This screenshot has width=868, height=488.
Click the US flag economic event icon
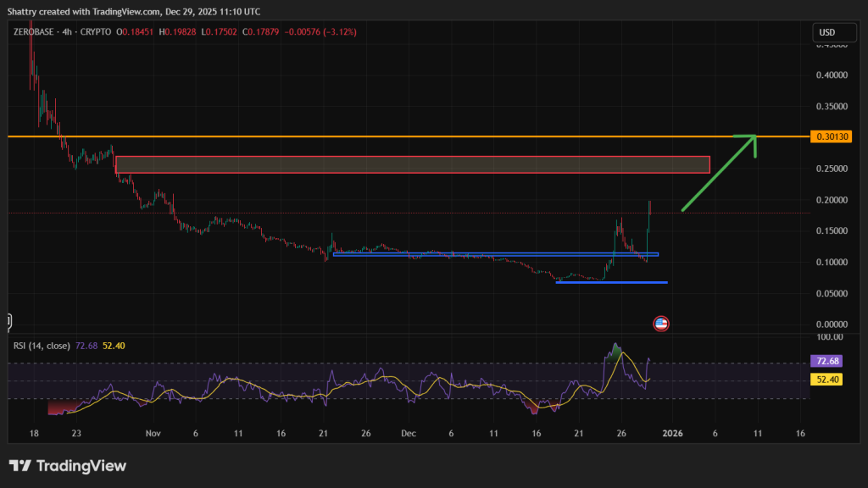click(660, 323)
